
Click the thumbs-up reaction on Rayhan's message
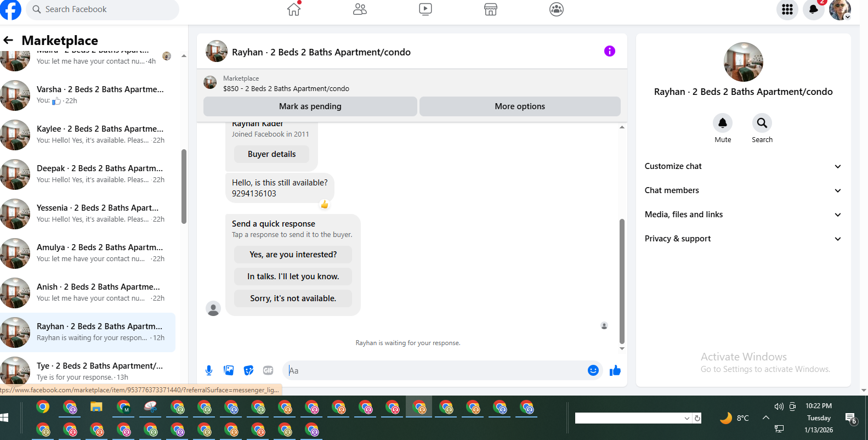click(325, 205)
